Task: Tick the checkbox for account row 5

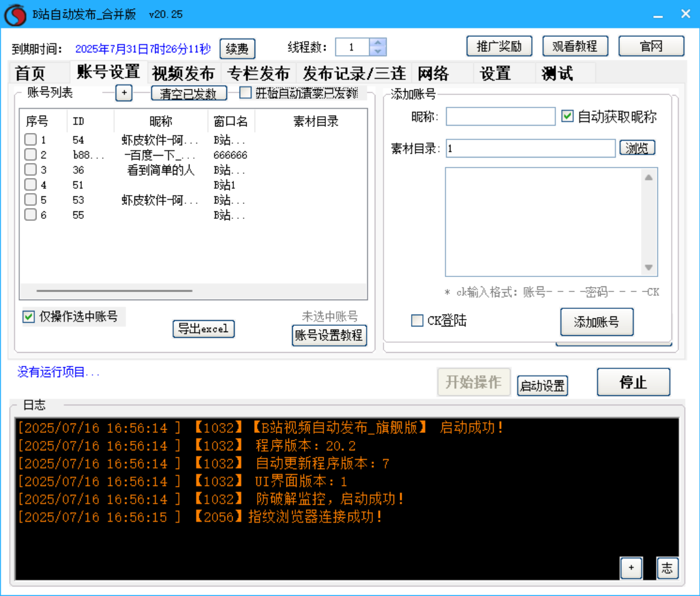Action: point(31,200)
